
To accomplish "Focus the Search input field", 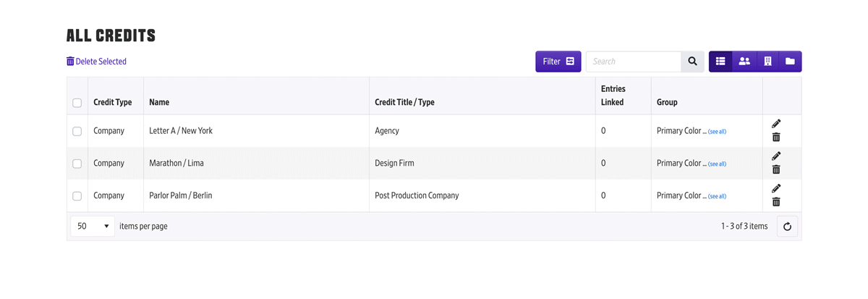I will [633, 62].
